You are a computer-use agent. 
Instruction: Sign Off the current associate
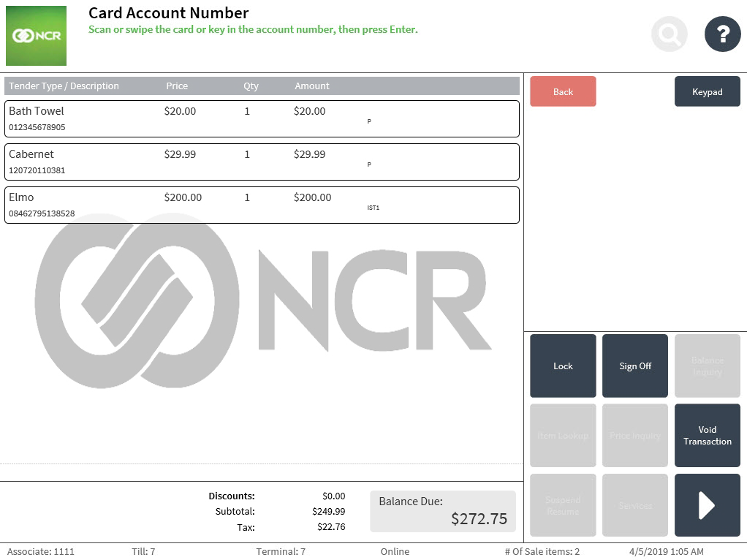click(x=635, y=366)
